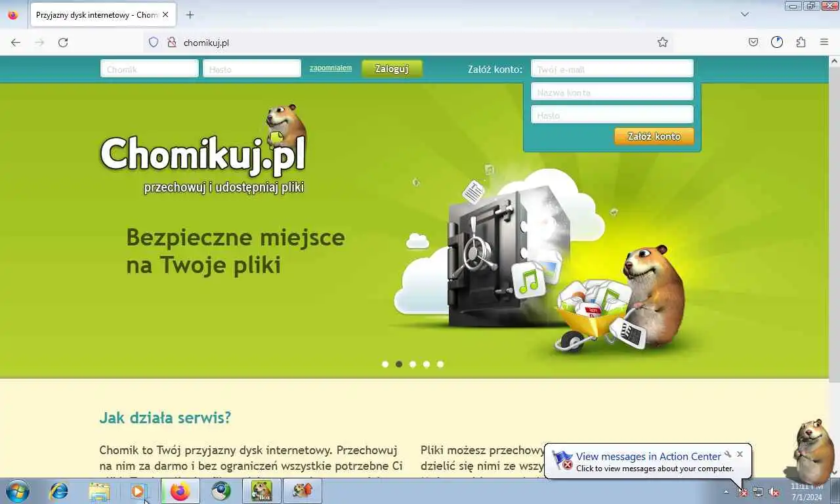This screenshot has height=504, width=840.
Task: Select the fifth carousel slide dot
Action: coord(440,364)
